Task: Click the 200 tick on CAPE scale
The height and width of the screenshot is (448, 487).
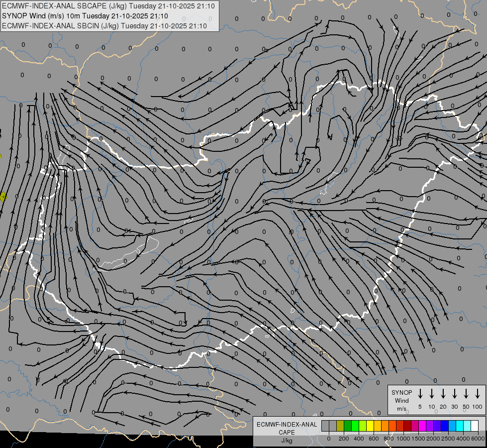Action: [344, 439]
